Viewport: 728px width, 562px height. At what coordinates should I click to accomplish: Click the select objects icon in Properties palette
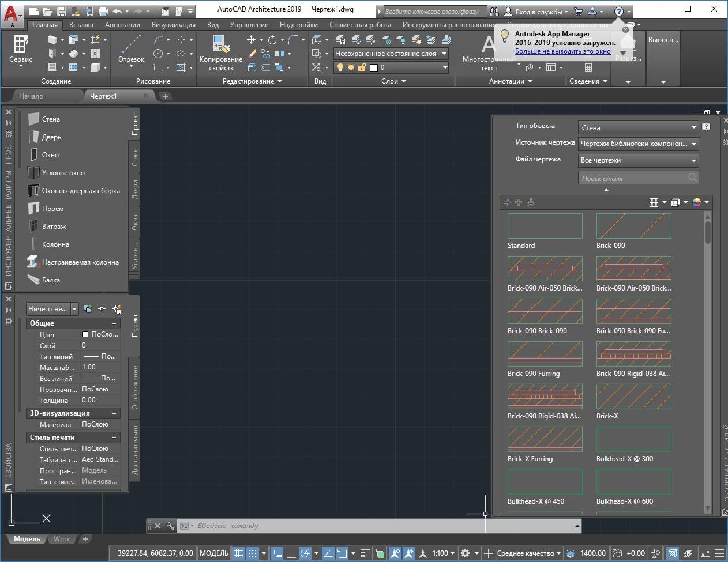coord(102,309)
